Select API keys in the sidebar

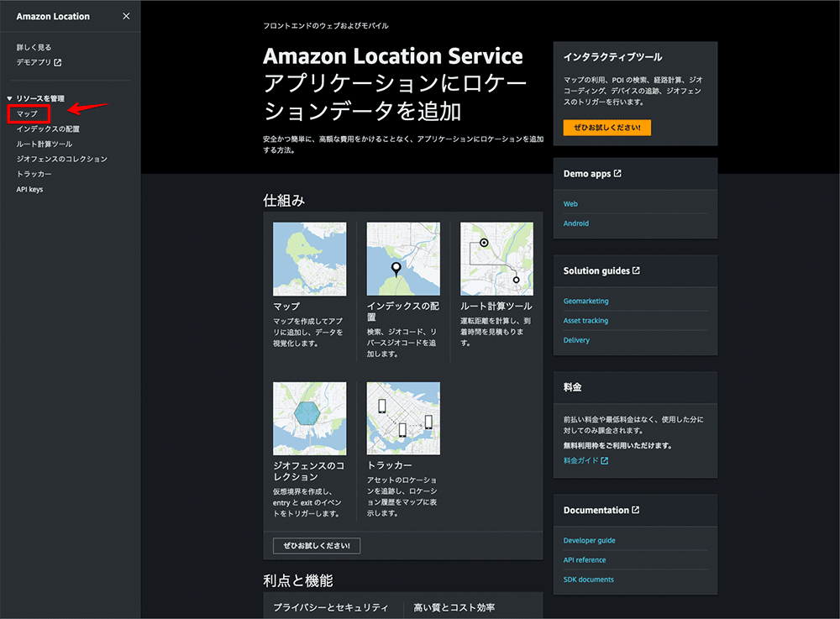coord(29,189)
